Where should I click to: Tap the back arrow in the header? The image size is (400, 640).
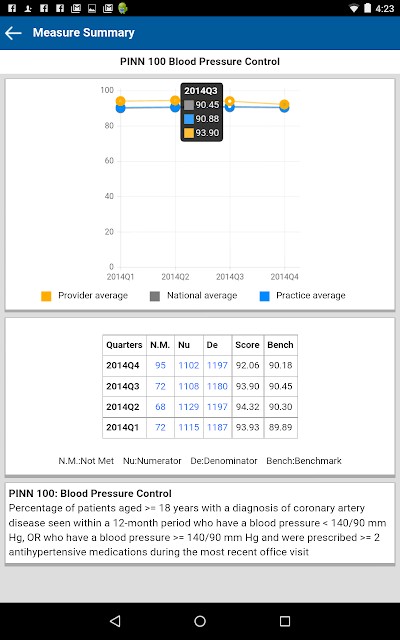tap(13, 33)
